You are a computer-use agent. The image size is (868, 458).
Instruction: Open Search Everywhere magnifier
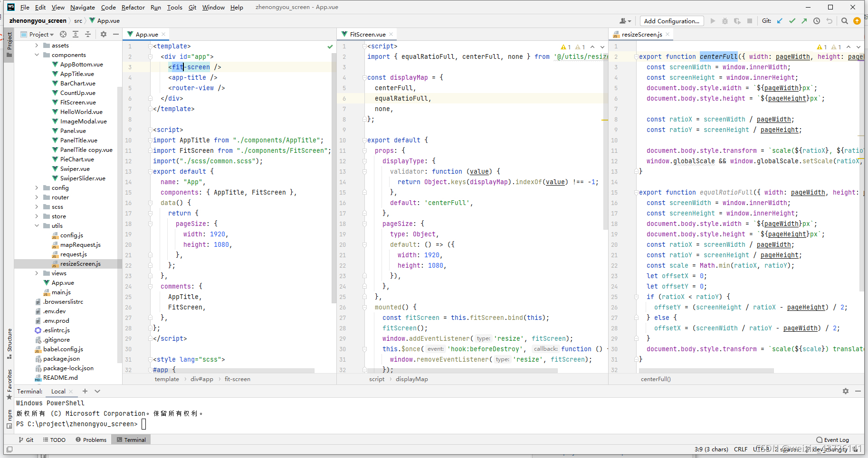(844, 21)
